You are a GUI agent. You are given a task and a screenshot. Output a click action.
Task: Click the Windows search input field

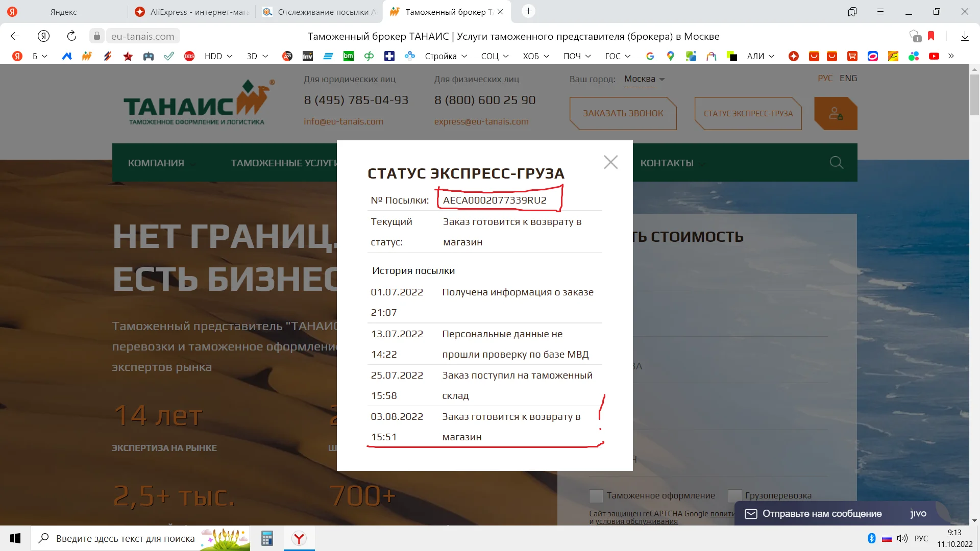click(x=125, y=538)
